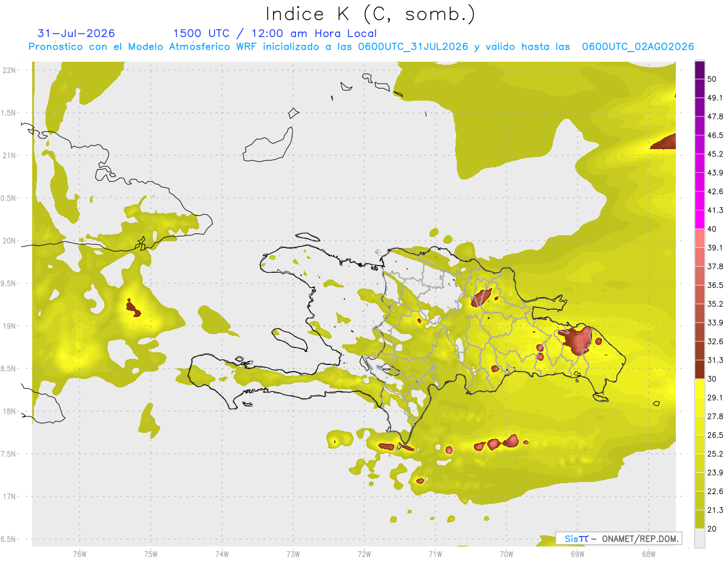This screenshot has width=728, height=562.
Task: Select the magenta legend swatch between 40 and 41.3
Action: [700, 219]
